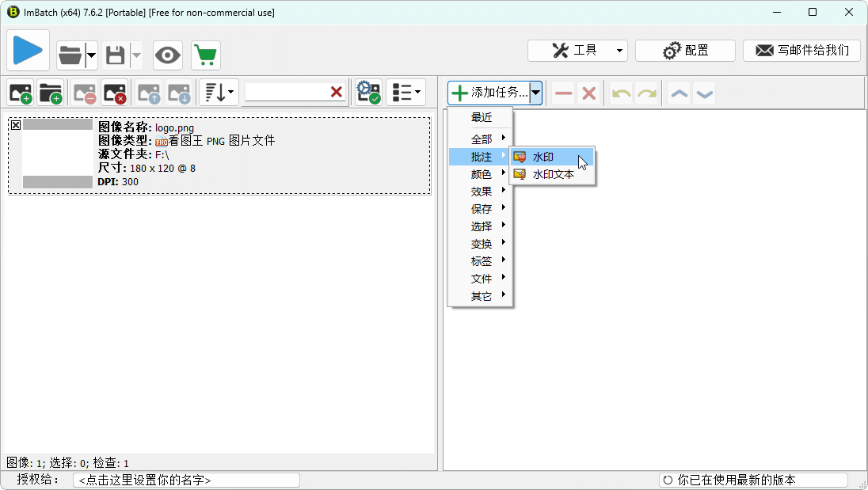868x490 pixels.
Task: Click the 授权给 name input field
Action: point(186,479)
